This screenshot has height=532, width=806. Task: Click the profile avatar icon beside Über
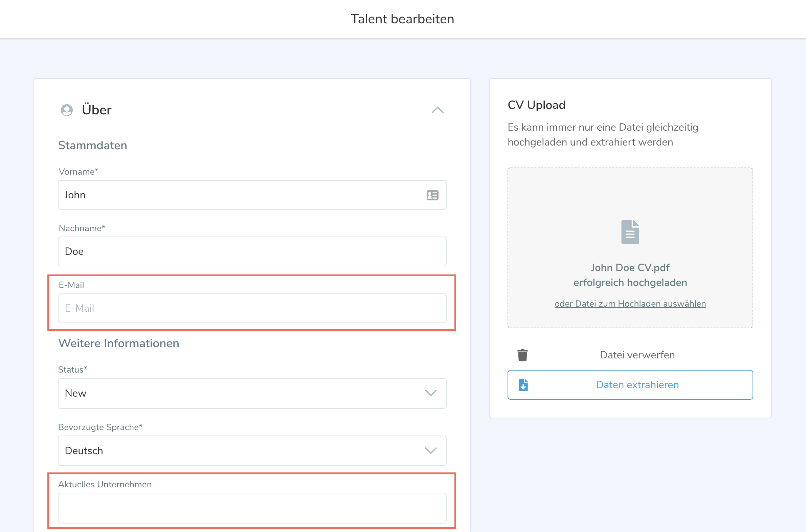click(67, 110)
